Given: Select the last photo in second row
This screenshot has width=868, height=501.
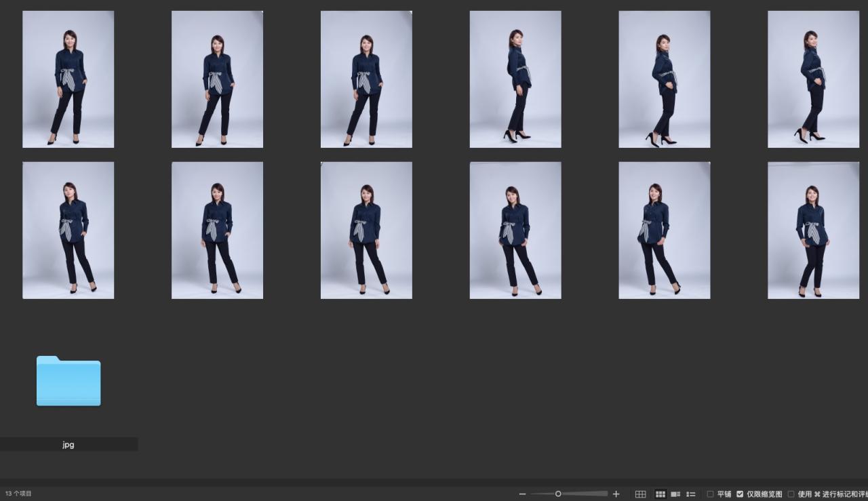Looking at the screenshot, I should pos(813,230).
